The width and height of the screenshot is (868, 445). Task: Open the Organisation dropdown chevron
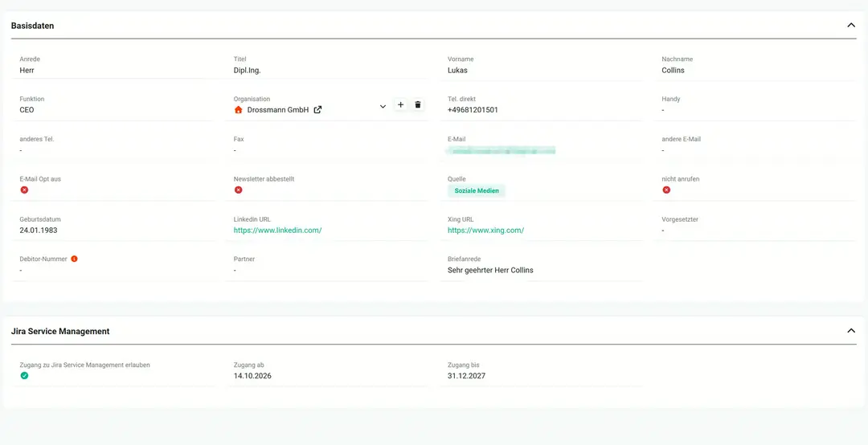[x=383, y=106]
